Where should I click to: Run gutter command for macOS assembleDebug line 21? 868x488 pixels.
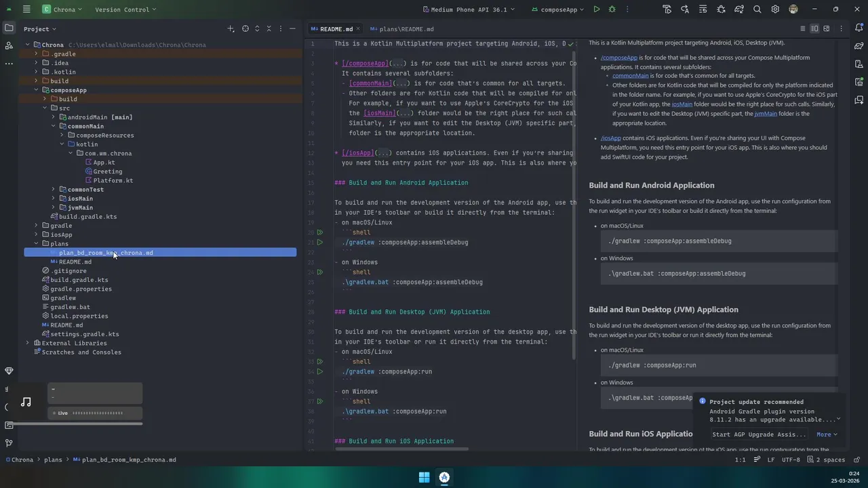[320, 242]
